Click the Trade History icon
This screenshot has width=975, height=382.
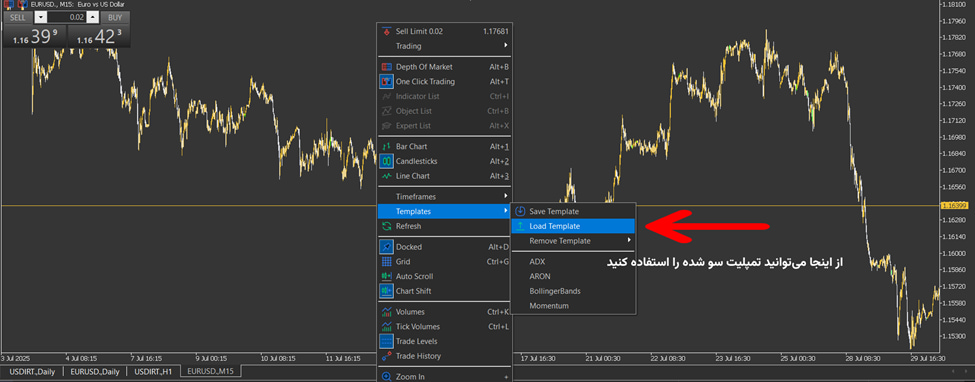[x=386, y=356]
